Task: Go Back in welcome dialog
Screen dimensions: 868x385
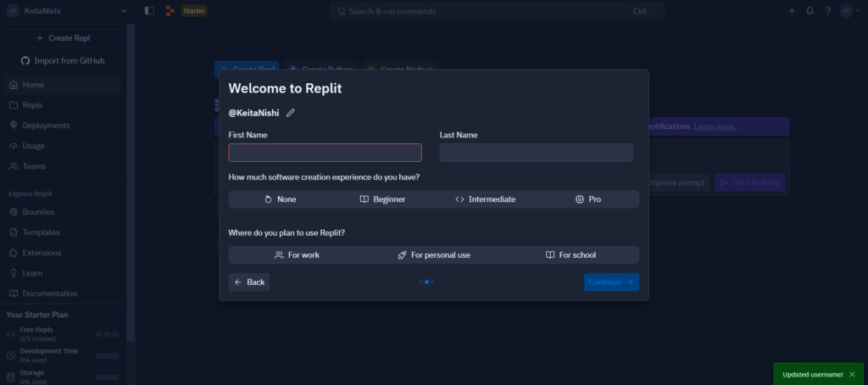Action: (x=249, y=282)
